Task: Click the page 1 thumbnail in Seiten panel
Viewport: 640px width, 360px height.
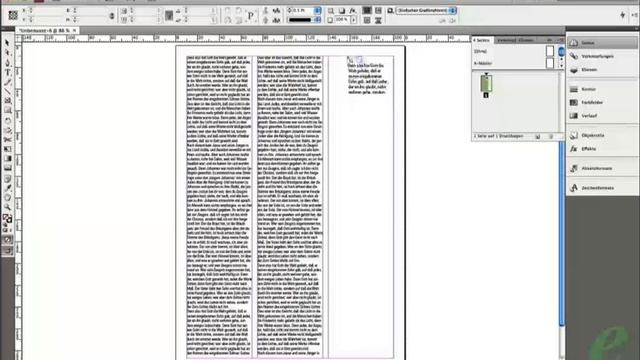Action: click(486, 83)
